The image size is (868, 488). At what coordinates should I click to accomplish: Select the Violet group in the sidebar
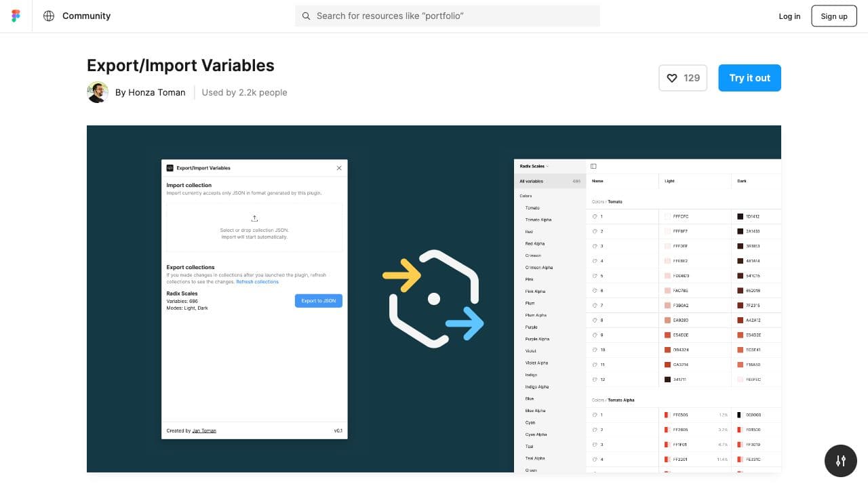tap(531, 351)
